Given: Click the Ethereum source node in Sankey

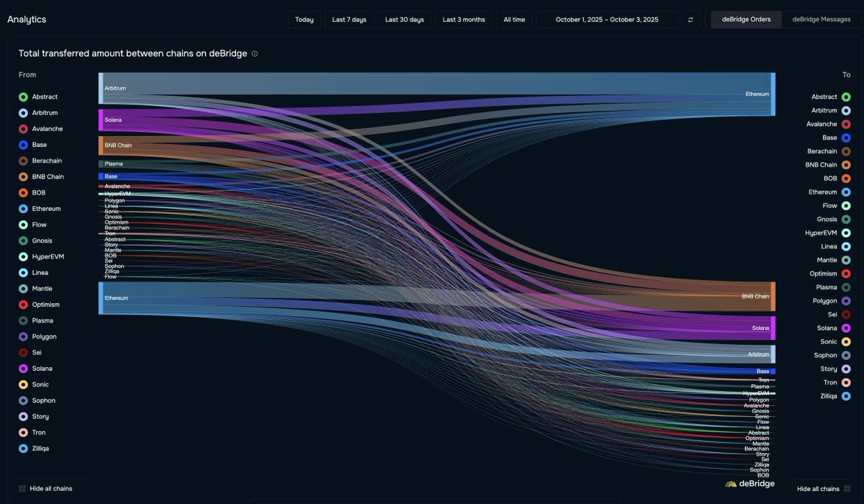Looking at the screenshot, I should click(101, 298).
